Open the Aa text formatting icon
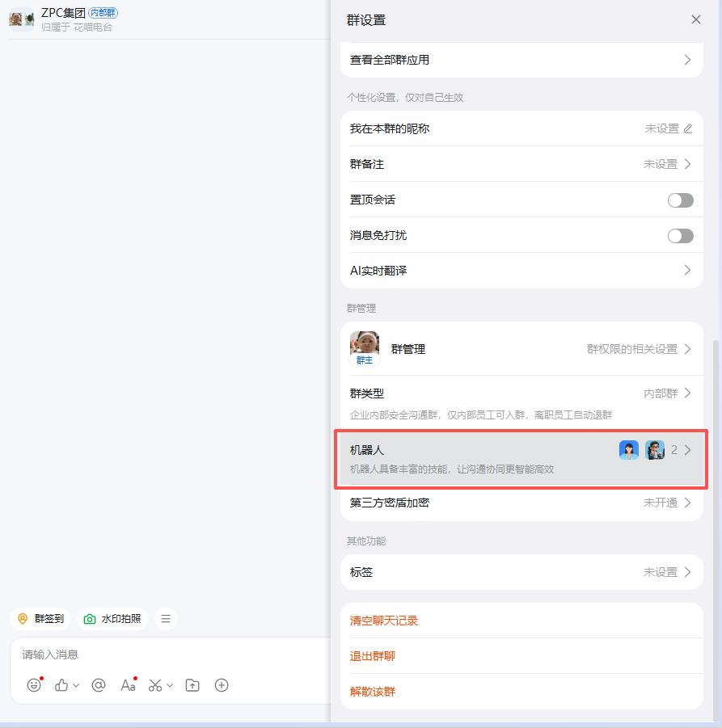The width and height of the screenshot is (722, 728). (x=128, y=685)
